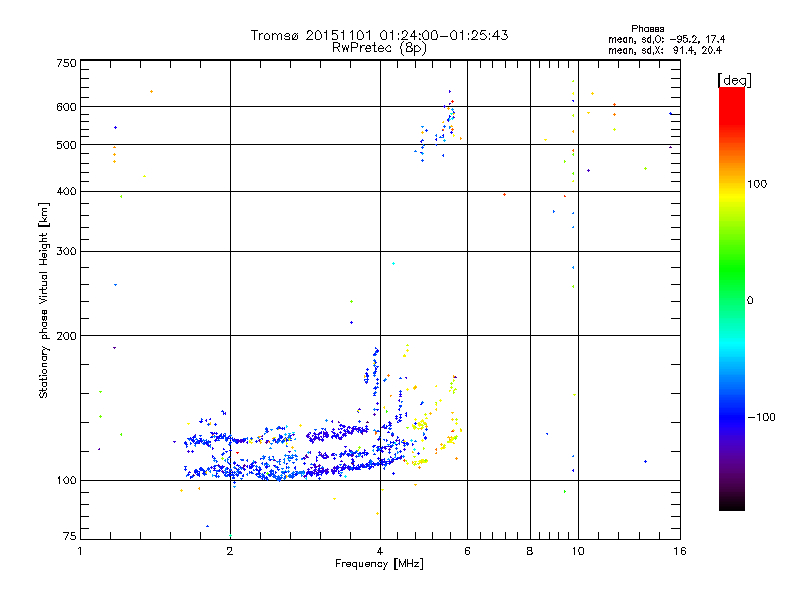Click the x-axis tick label '4'

pos(380,551)
